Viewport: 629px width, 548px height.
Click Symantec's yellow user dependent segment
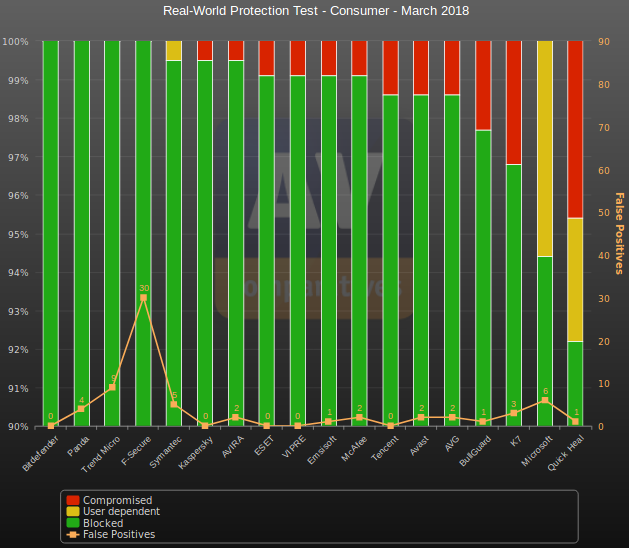174,51
